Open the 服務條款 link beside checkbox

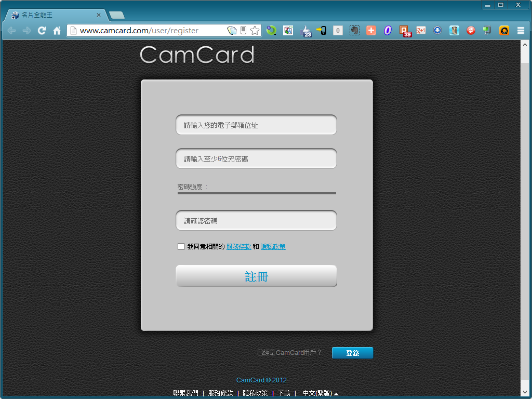[x=238, y=247]
